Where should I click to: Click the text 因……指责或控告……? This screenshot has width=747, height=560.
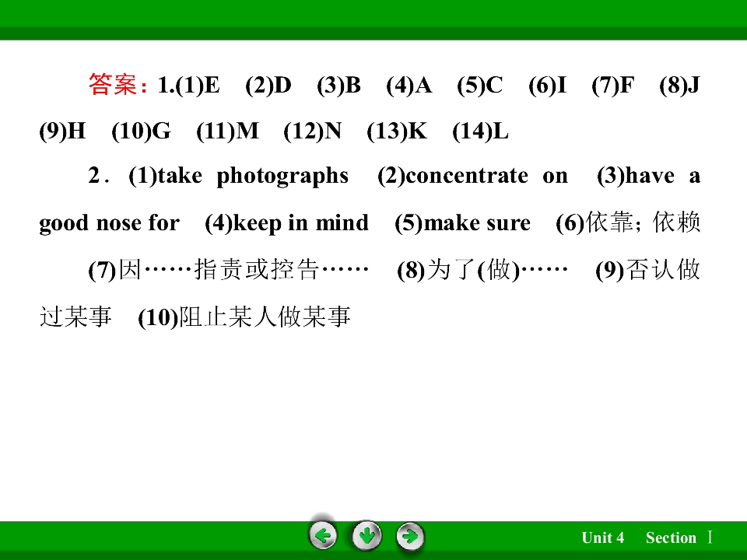point(244,270)
